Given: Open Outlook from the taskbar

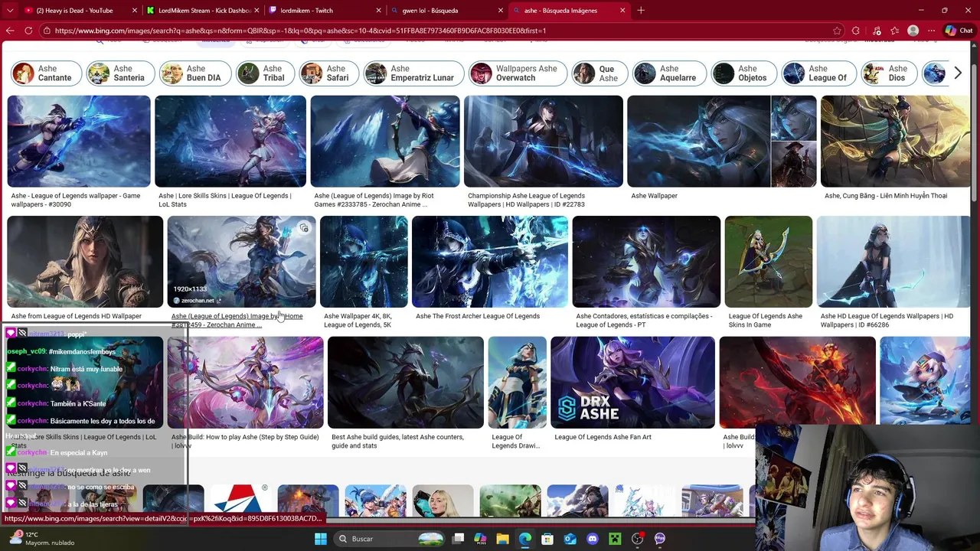Looking at the screenshot, I should click(x=570, y=539).
